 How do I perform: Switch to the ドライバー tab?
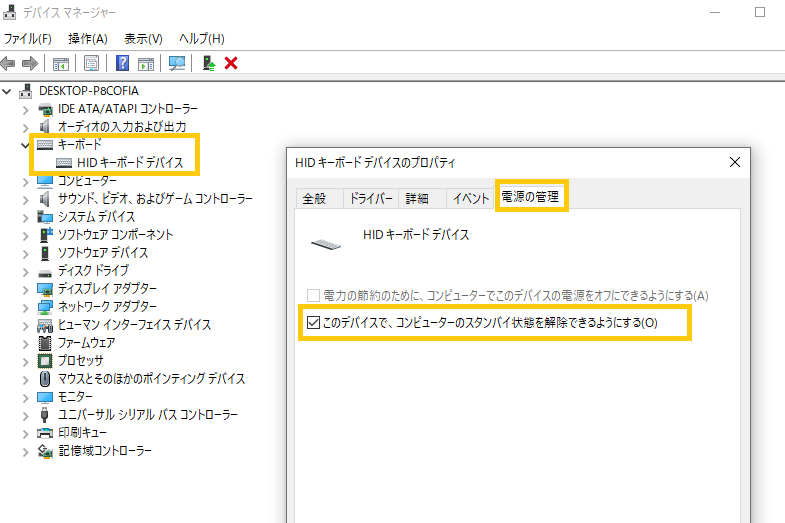(x=371, y=199)
